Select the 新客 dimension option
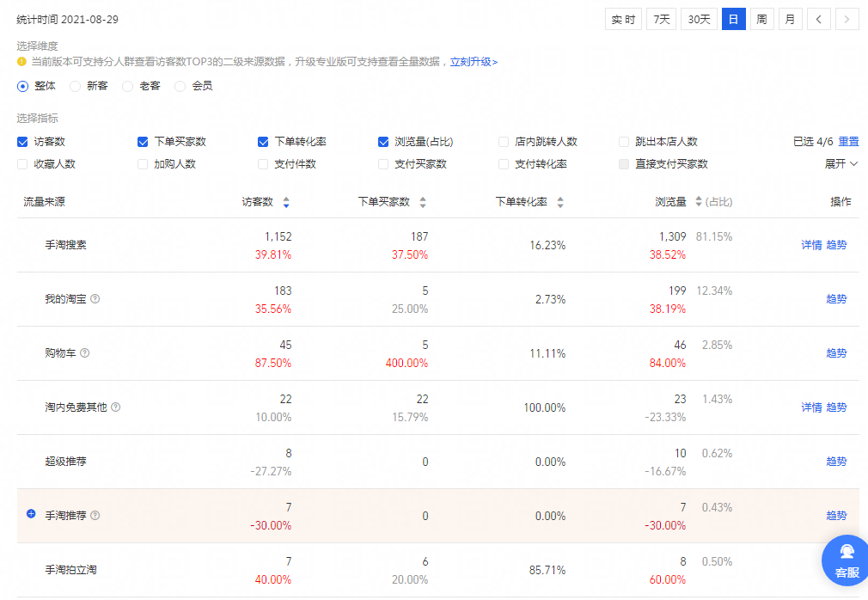Viewport: 868px width, 600px height. (74, 86)
